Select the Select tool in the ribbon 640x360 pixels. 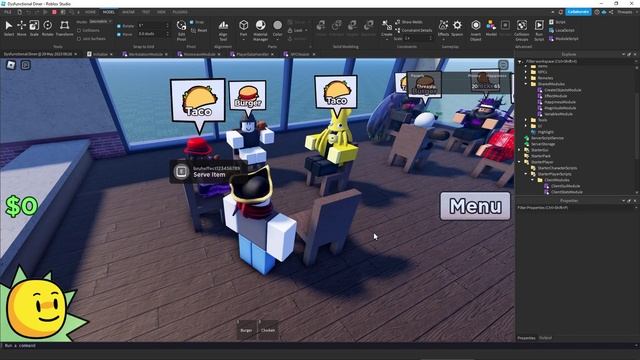pos(9,28)
